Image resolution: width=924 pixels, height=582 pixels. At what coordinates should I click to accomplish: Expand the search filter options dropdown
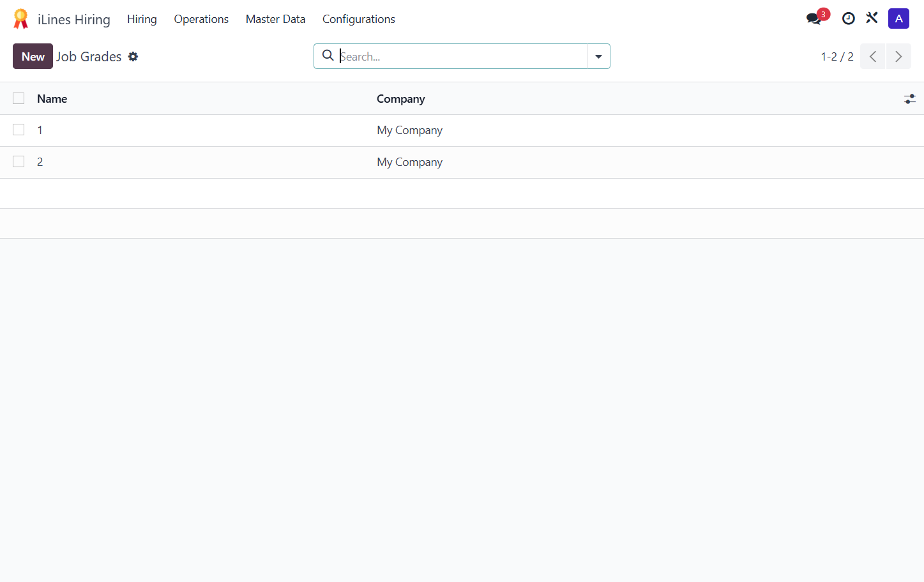point(598,56)
